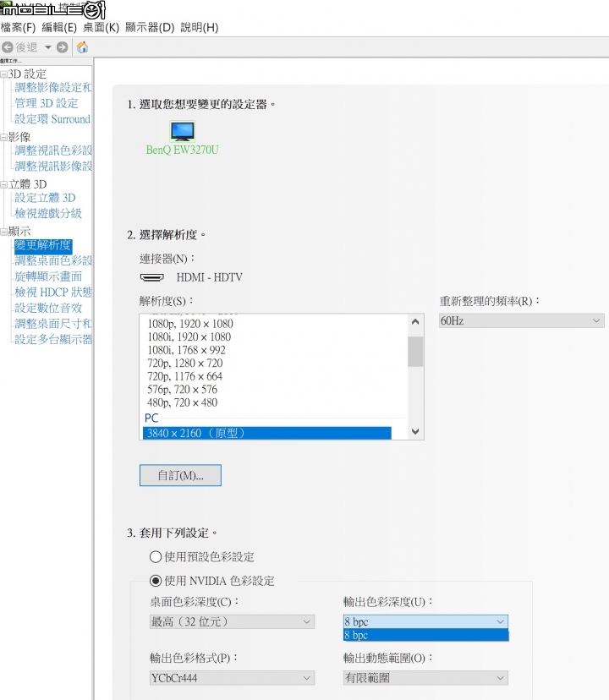Screen dimensions: 609x700
Task: Click the HDMI connector icon
Action: click(x=152, y=277)
